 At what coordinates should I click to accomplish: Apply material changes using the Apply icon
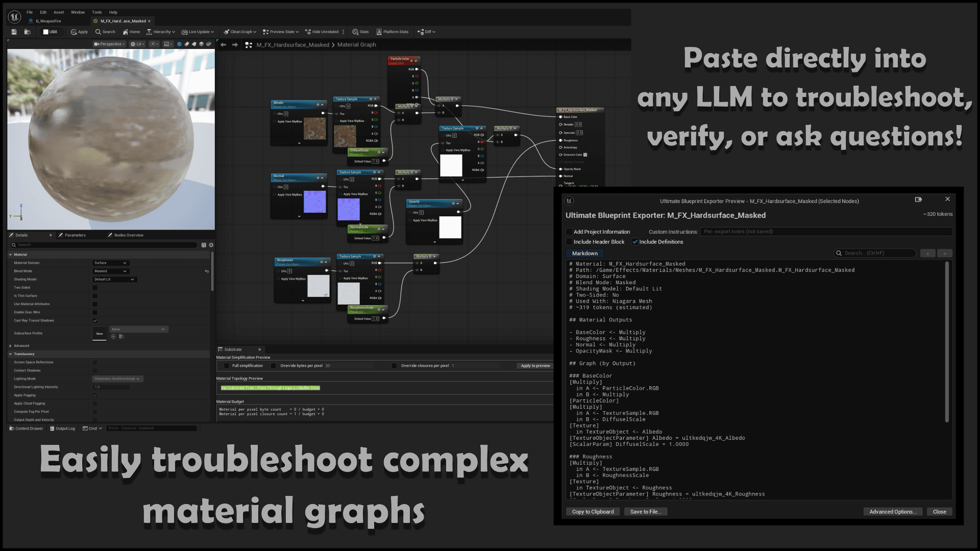point(72,32)
